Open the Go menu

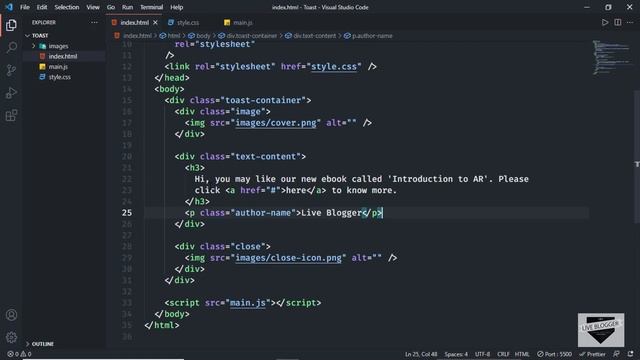click(x=111, y=7)
